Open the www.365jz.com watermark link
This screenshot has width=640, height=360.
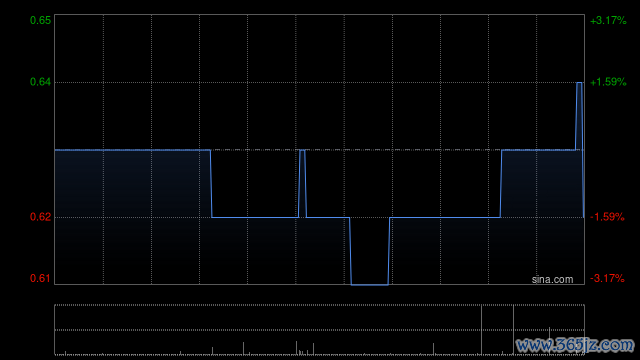pos(575,345)
